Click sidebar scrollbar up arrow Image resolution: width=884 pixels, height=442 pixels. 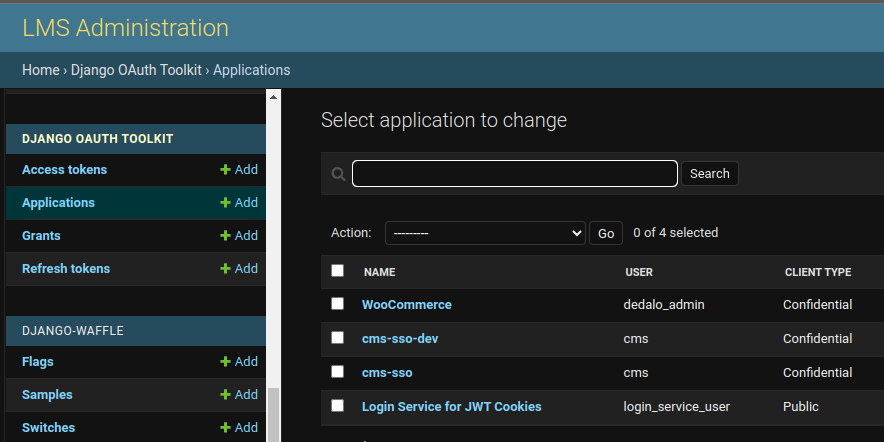(273, 97)
